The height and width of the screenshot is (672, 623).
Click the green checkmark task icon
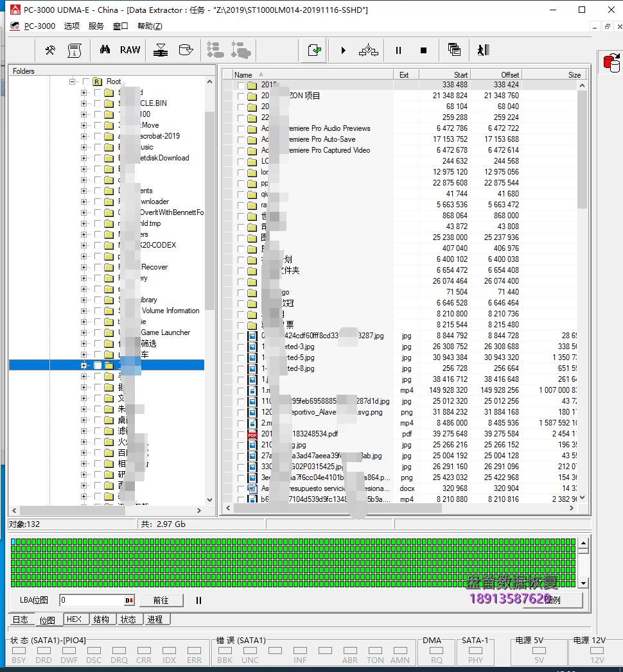tap(315, 50)
